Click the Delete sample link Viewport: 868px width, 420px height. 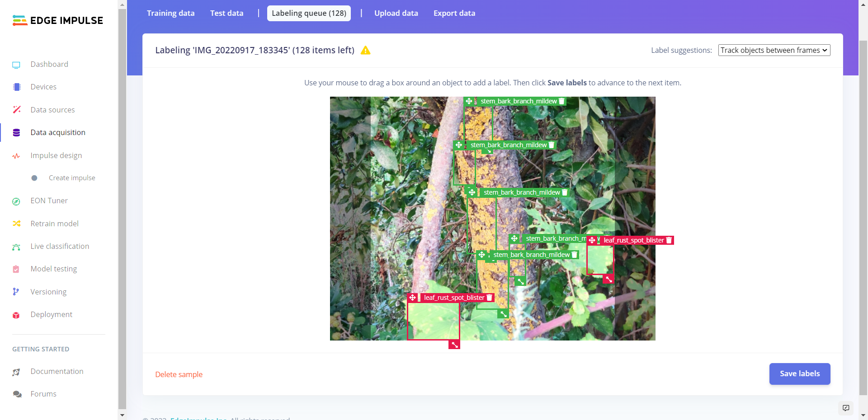tap(179, 374)
